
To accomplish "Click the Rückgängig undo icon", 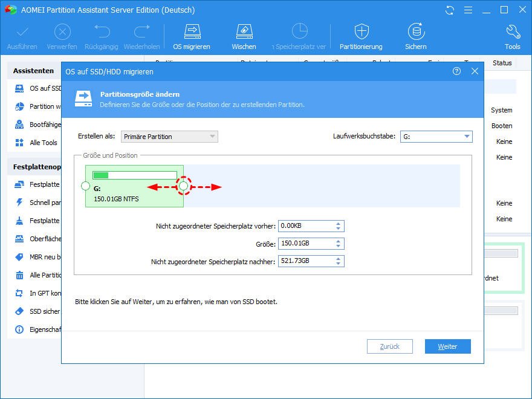I will tap(102, 31).
